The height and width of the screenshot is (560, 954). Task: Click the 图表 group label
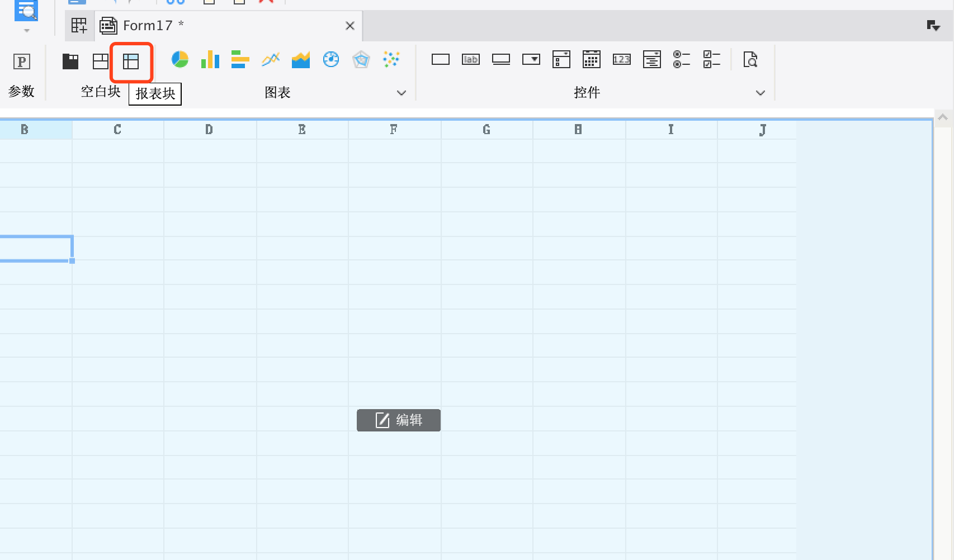pyautogui.click(x=277, y=93)
